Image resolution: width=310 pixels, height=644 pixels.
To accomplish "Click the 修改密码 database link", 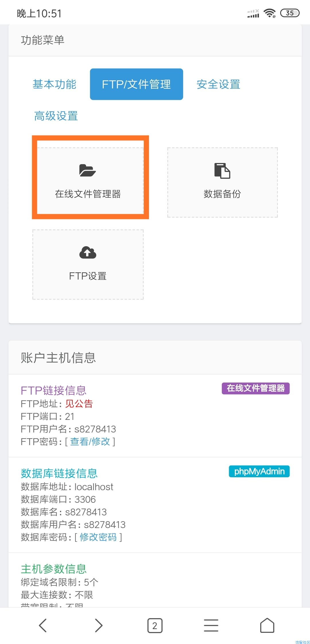I will pos(98,537).
